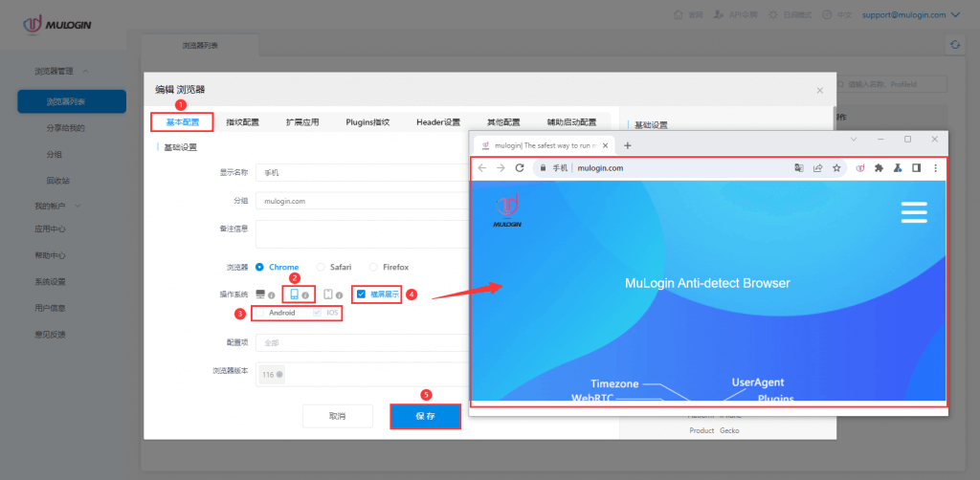Uncheck the 横屏展示 landscape checkbox
The width and height of the screenshot is (980, 480).
[361, 294]
